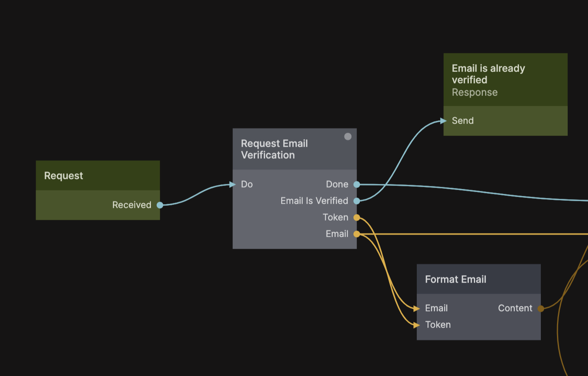
Task: Click the Do input arrow port
Action: coord(232,184)
